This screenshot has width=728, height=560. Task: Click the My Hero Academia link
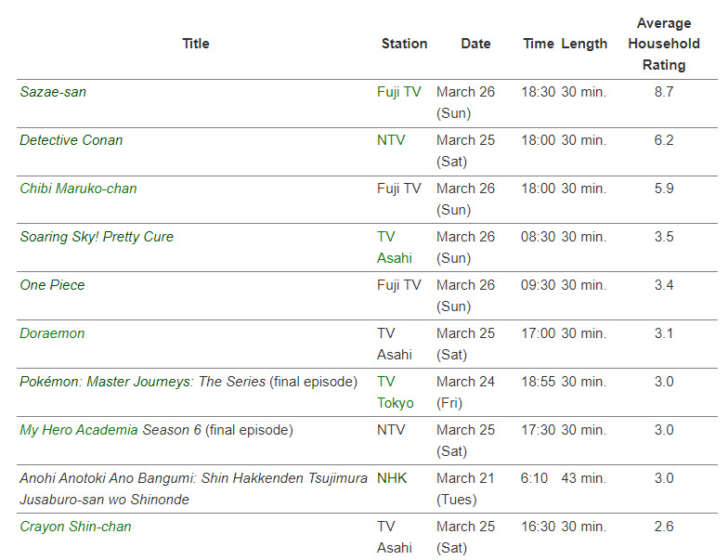tap(79, 430)
